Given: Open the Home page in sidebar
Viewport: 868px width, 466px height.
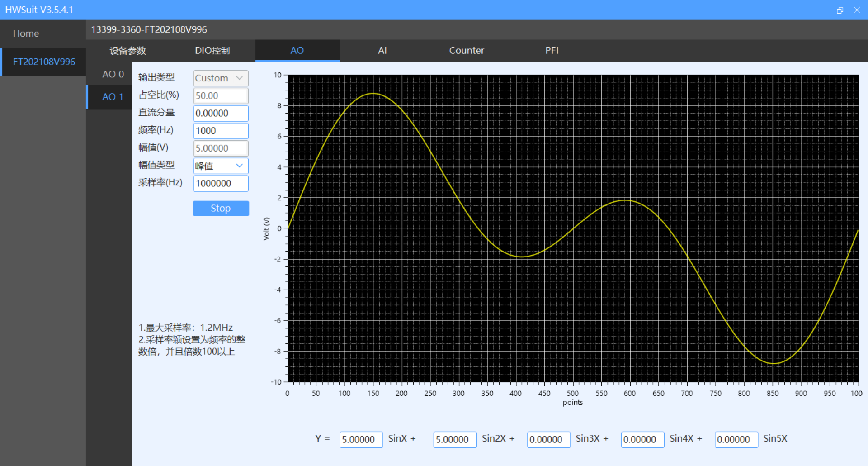Looking at the screenshot, I should [x=26, y=33].
